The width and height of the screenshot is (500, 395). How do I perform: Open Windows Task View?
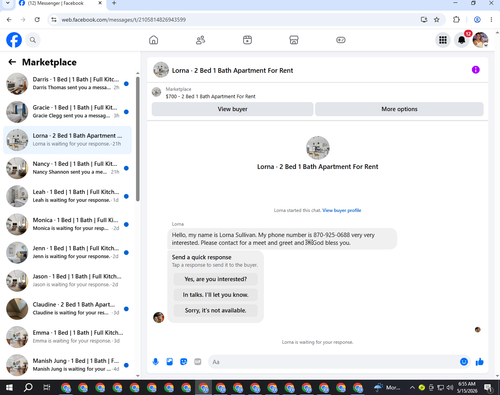pos(47,387)
